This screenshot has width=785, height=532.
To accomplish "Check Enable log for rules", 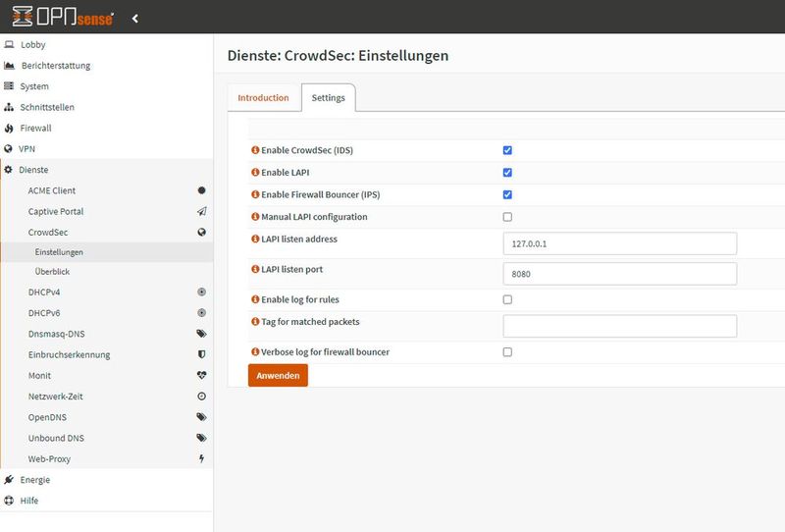I will (507, 299).
